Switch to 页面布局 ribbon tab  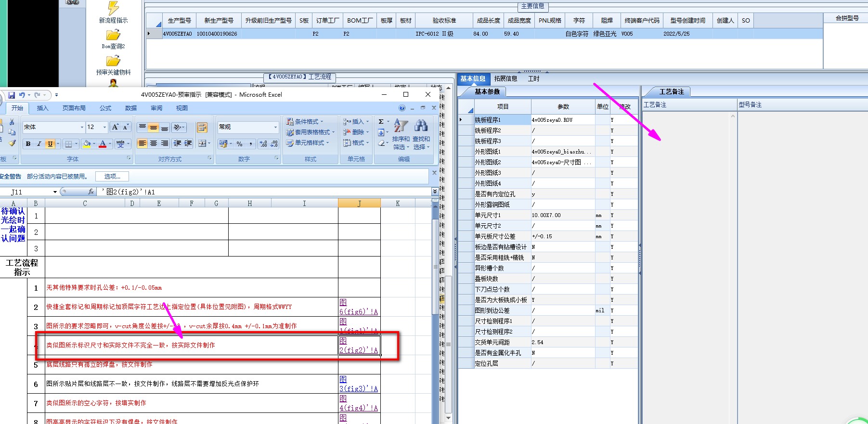tap(74, 108)
